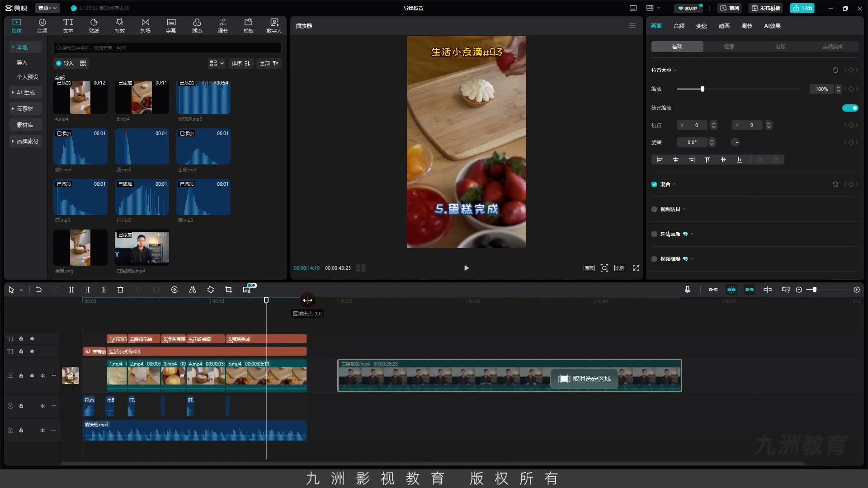Expand the AI 生成 sidebar section
Viewport: 868px width, 488px height.
[26, 93]
